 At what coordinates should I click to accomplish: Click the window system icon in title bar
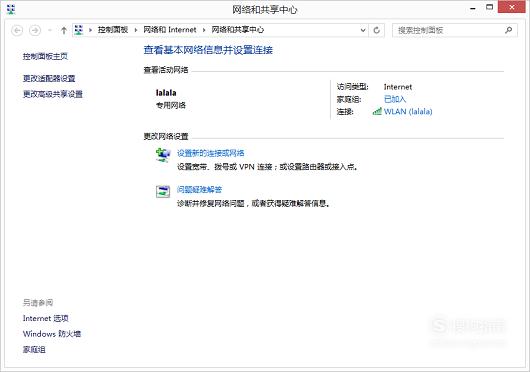[x=11, y=9]
